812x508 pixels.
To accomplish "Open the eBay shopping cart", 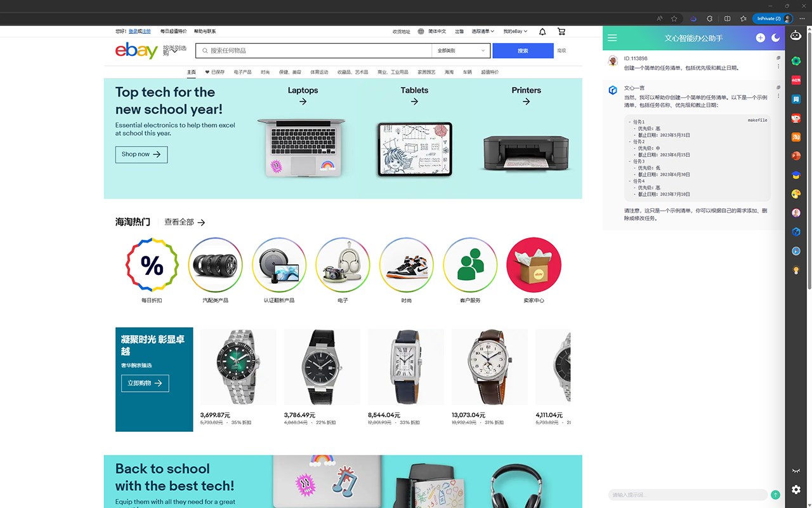I will click(561, 31).
